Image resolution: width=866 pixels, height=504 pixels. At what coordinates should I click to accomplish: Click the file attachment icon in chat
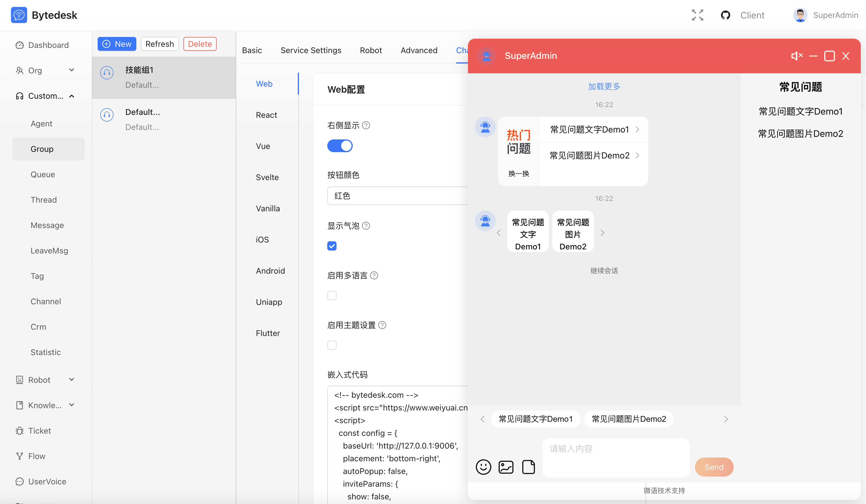(529, 467)
